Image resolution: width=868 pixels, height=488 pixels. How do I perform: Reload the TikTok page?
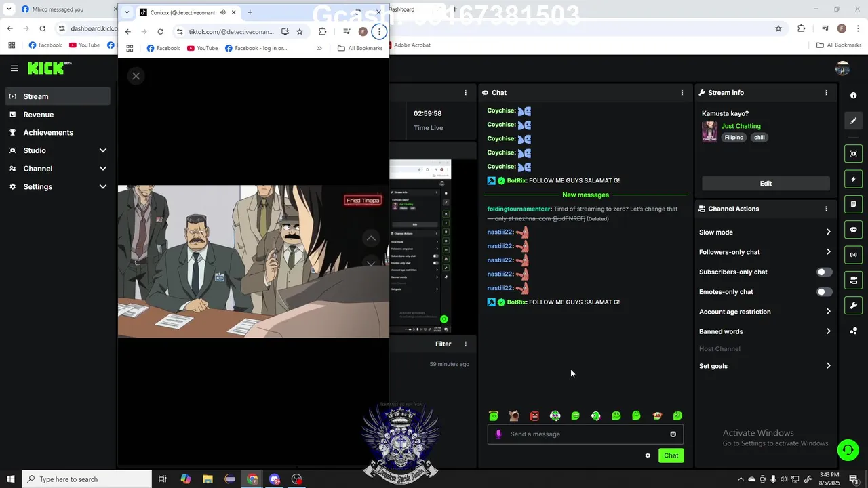[160, 31]
